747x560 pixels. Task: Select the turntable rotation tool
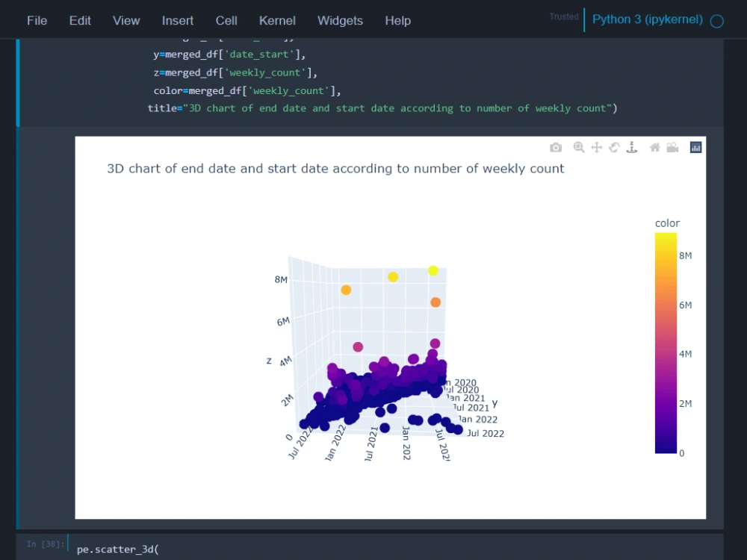tap(631, 147)
